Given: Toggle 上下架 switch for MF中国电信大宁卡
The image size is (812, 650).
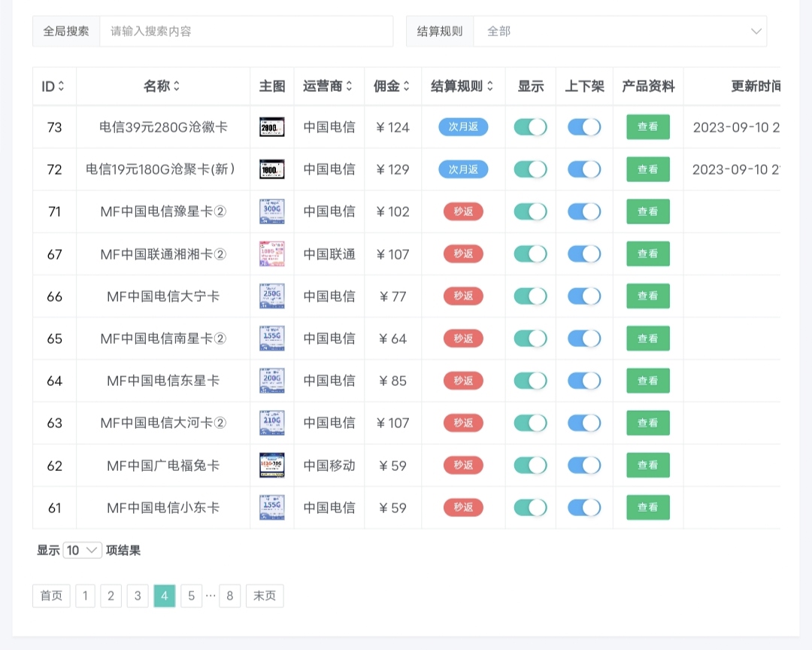Looking at the screenshot, I should (x=584, y=296).
